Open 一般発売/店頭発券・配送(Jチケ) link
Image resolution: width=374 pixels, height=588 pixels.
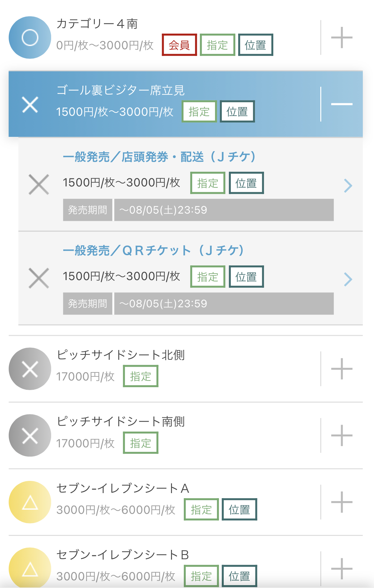click(x=159, y=157)
